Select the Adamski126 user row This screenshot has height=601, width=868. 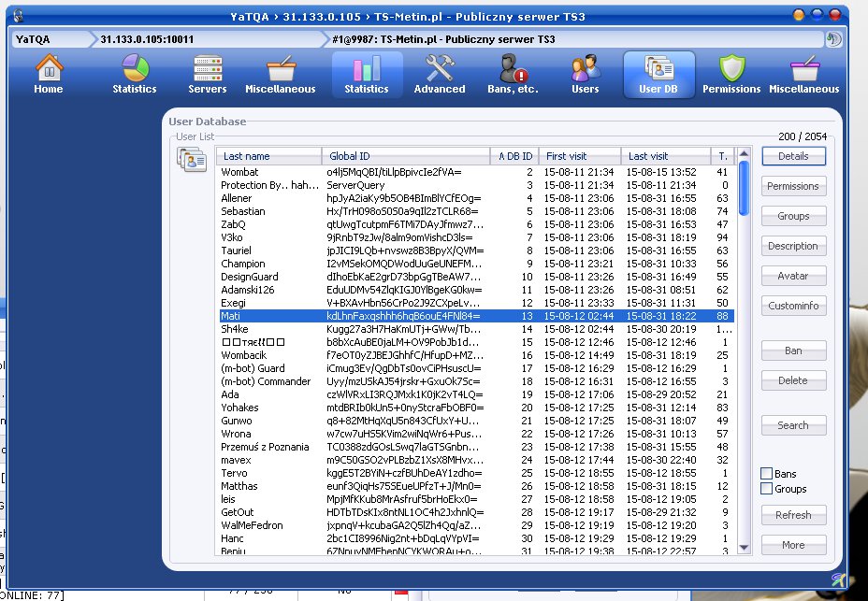477,290
